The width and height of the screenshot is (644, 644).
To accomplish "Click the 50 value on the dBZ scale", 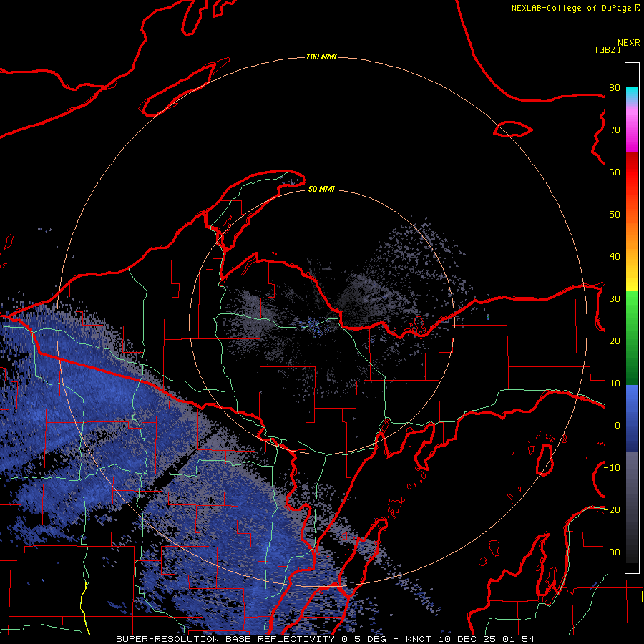I will [615, 215].
